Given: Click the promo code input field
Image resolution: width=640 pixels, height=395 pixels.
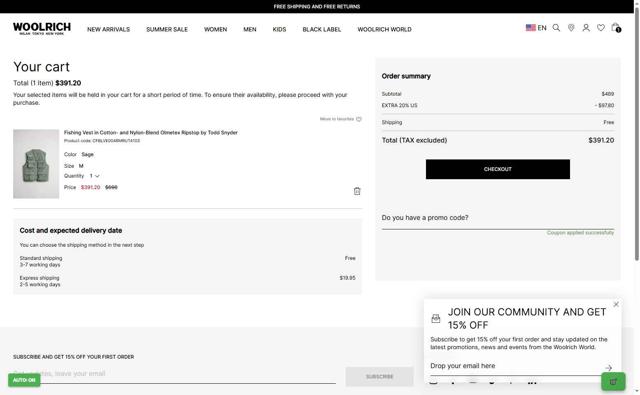Looking at the screenshot, I should [x=498, y=218].
